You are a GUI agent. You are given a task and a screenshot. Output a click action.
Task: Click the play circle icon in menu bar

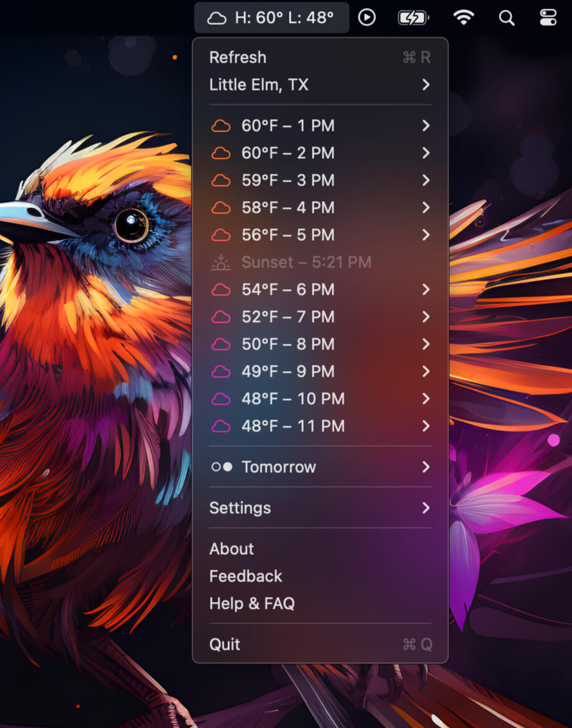pyautogui.click(x=367, y=17)
